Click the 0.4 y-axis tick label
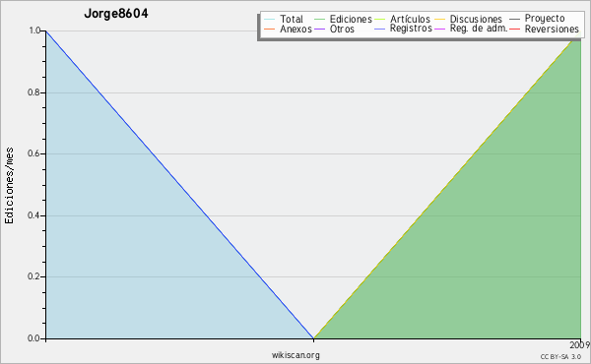The height and width of the screenshot is (364, 591). click(x=33, y=215)
